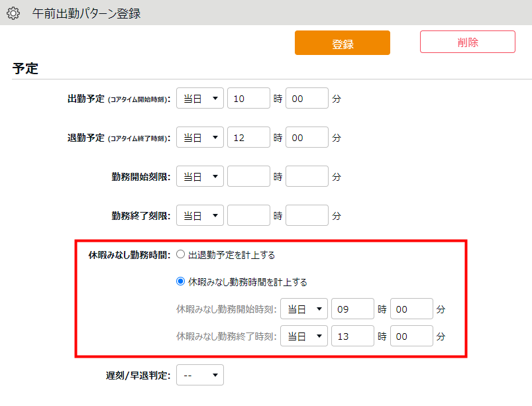Click the orange 登録 button
Screen dimensions: 532x406
click(342, 43)
